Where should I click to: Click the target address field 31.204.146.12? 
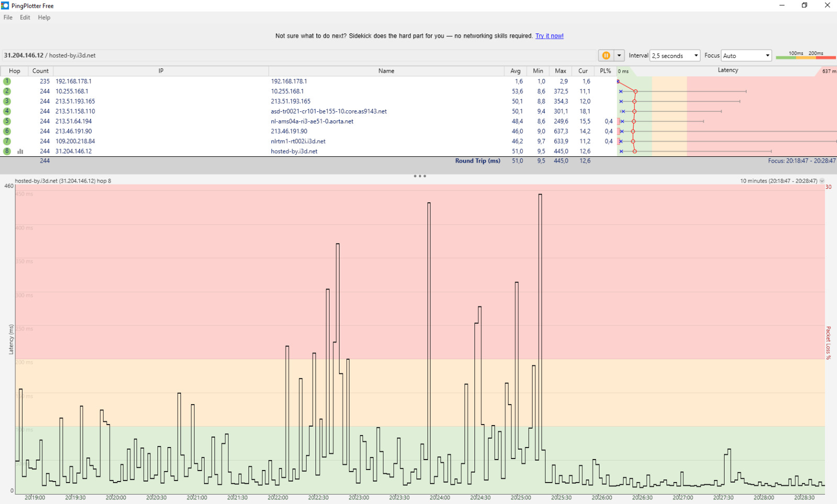298,55
